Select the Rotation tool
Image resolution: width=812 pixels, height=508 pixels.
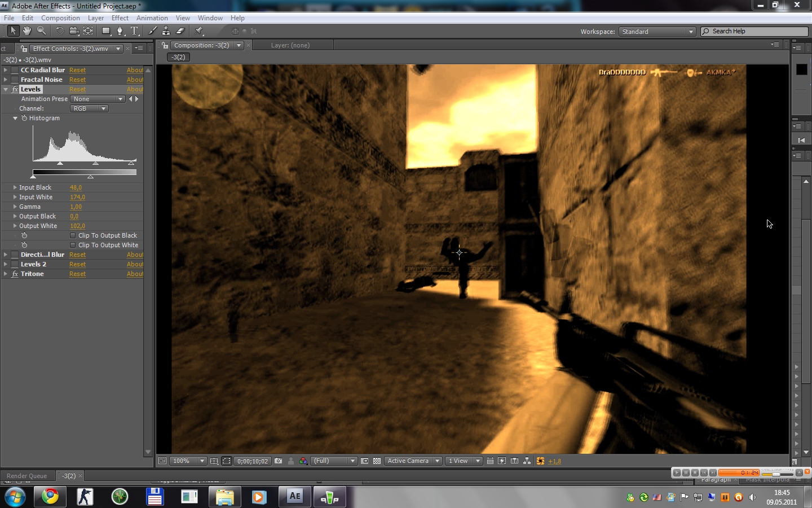pos(59,31)
